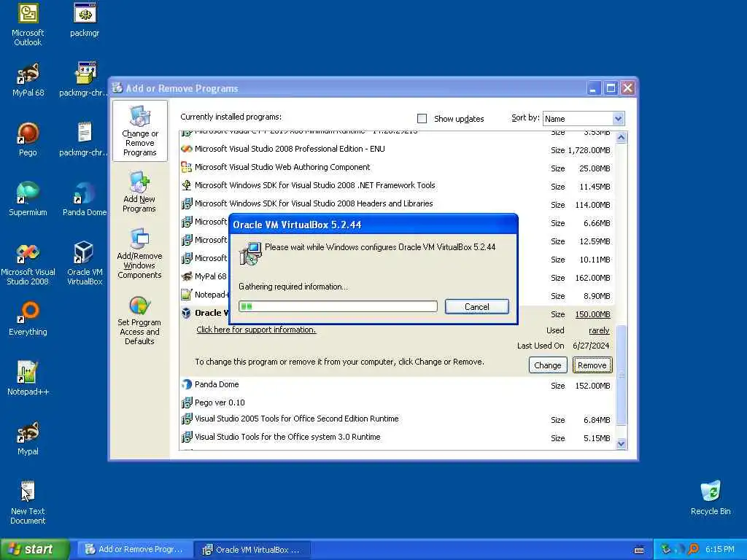Click here for support information link
Screen dimensions: 747x560
[x=256, y=330]
